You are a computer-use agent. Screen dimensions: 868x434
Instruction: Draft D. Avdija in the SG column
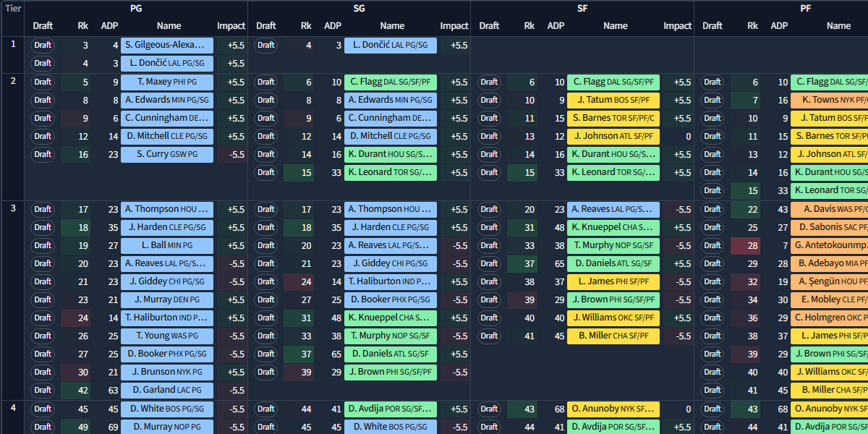coord(265,409)
